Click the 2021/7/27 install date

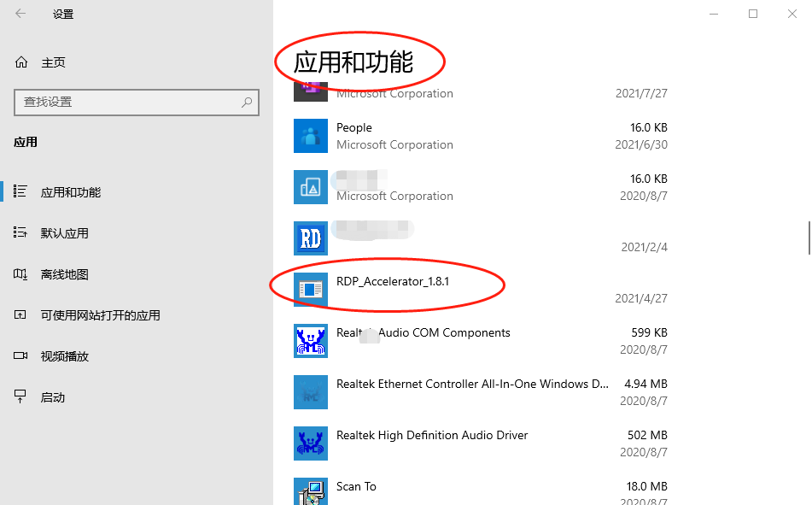(641, 93)
